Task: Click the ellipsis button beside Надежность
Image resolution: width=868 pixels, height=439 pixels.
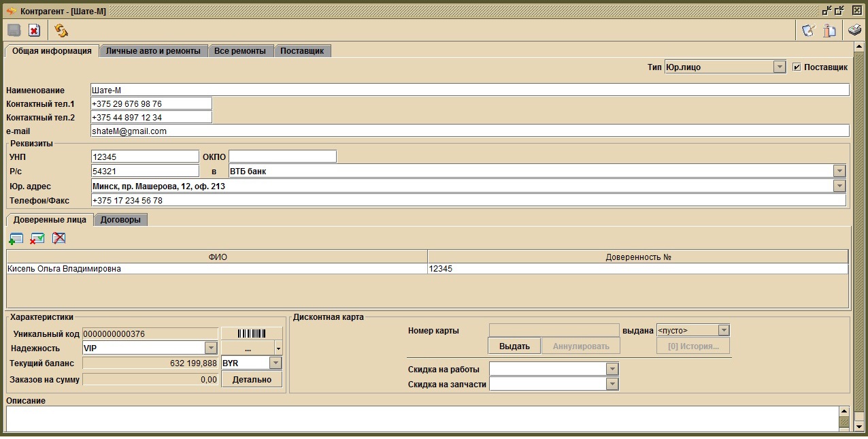Action: point(248,348)
